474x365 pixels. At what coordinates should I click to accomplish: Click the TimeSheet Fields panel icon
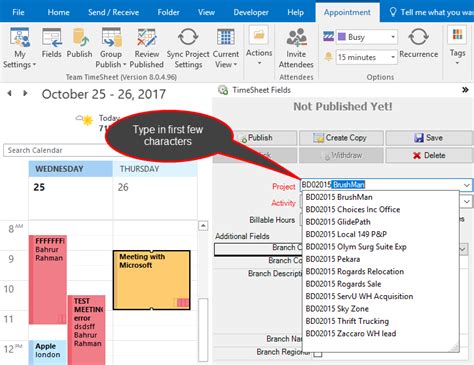[223, 90]
